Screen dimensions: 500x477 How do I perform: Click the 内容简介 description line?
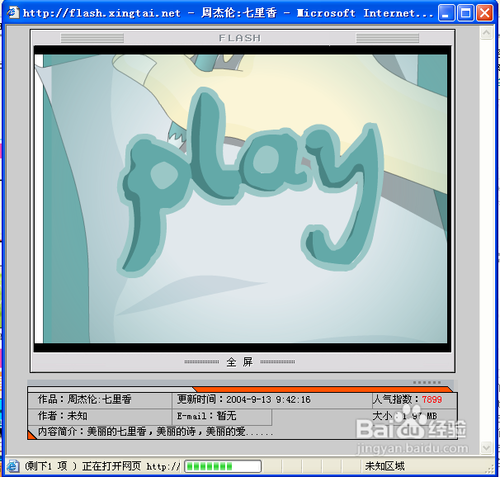pyautogui.click(x=155, y=432)
